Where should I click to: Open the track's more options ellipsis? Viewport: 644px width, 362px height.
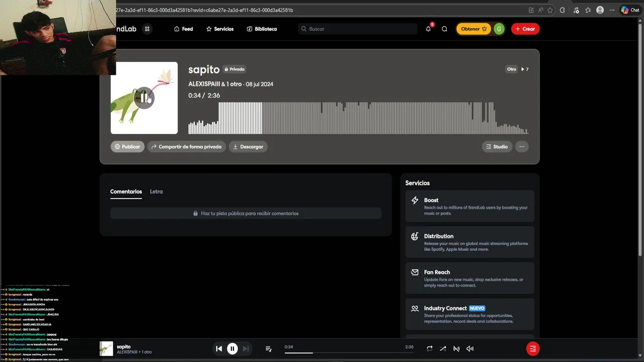coord(522,146)
